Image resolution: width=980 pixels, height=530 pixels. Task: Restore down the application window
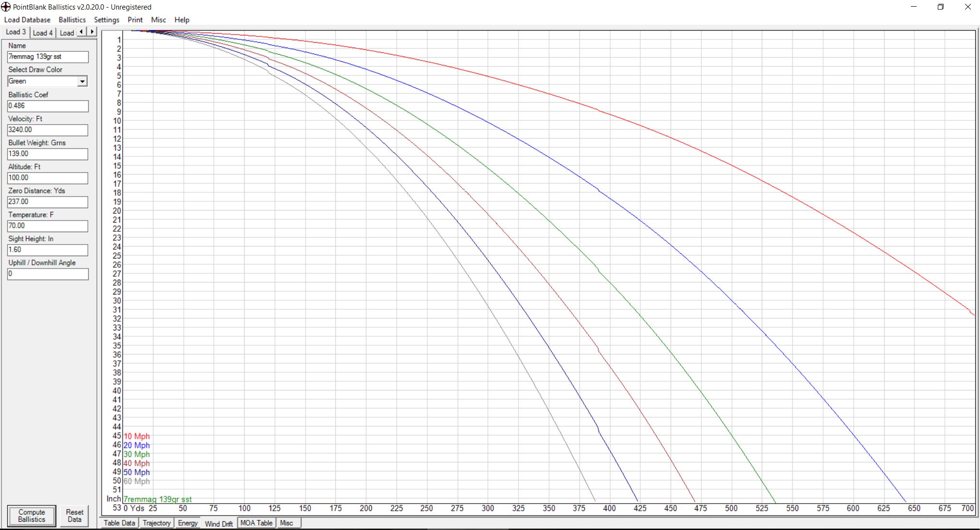coord(941,7)
